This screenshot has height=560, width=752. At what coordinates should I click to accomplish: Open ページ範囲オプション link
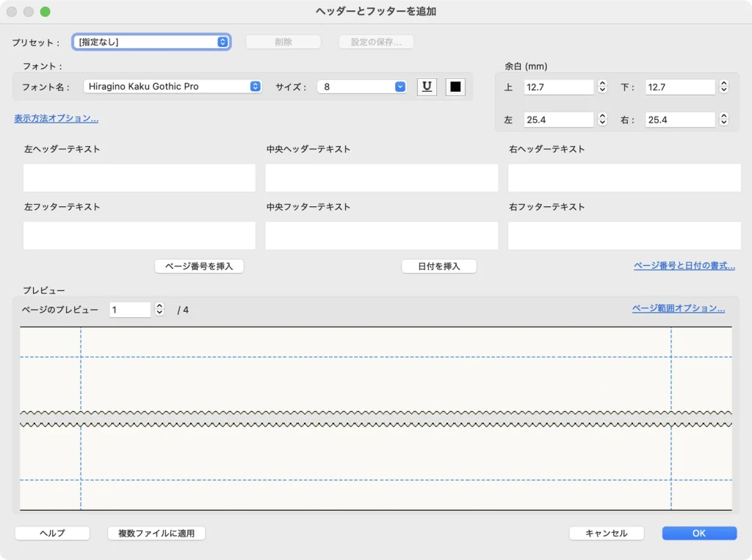pos(678,308)
